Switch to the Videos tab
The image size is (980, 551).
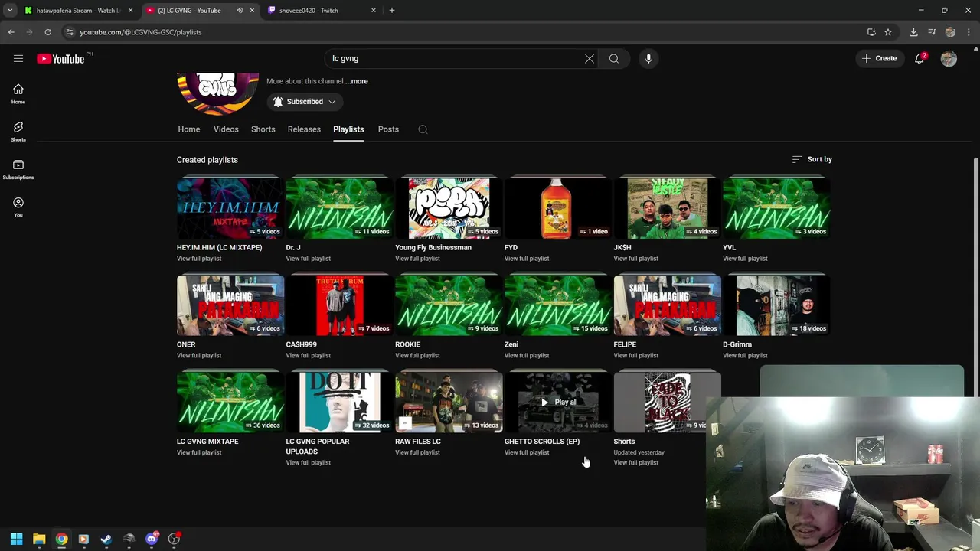226,129
